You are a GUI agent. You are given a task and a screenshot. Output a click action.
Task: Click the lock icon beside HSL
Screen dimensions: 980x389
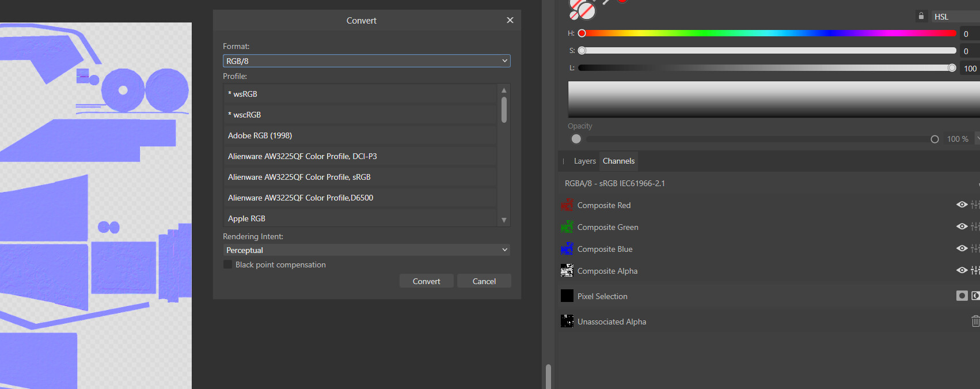[x=921, y=16]
